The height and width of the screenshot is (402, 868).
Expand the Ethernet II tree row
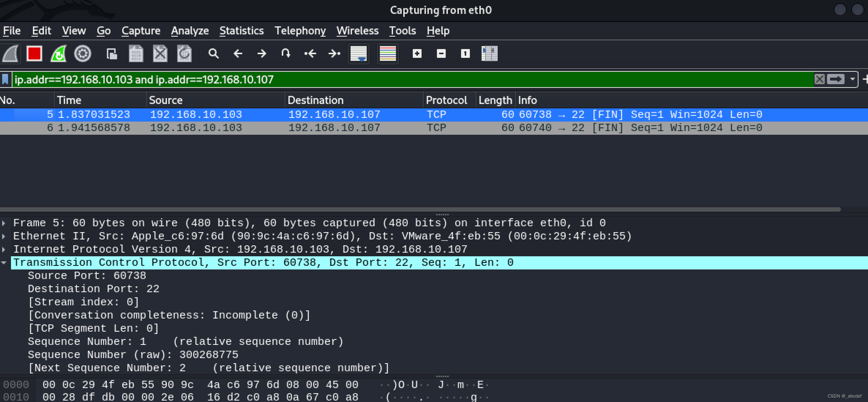4,236
